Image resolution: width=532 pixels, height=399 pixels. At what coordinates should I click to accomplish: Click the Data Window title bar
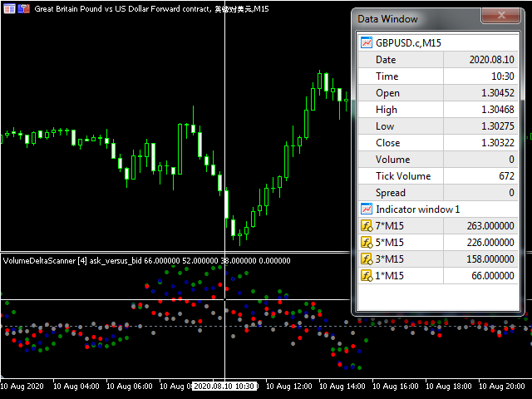(x=416, y=18)
